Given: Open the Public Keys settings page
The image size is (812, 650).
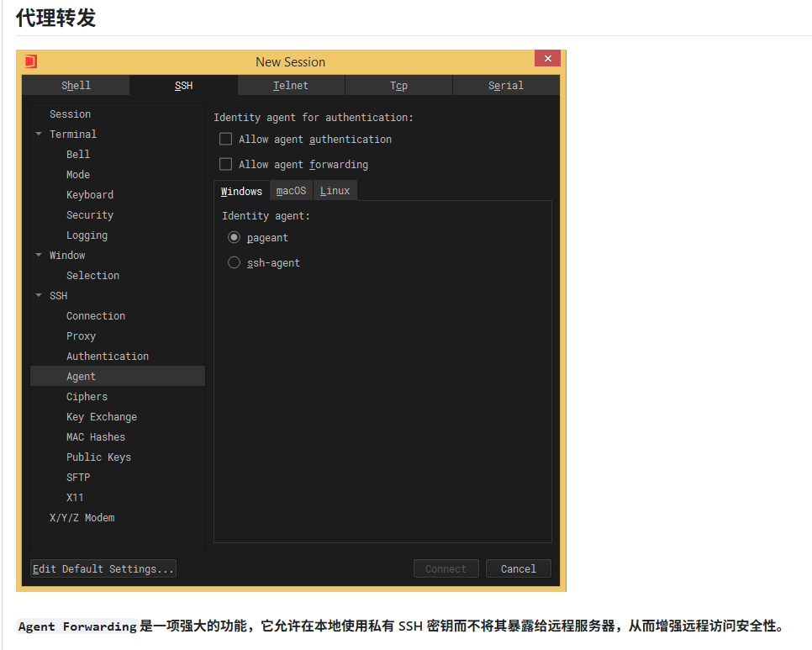Looking at the screenshot, I should tap(99, 457).
